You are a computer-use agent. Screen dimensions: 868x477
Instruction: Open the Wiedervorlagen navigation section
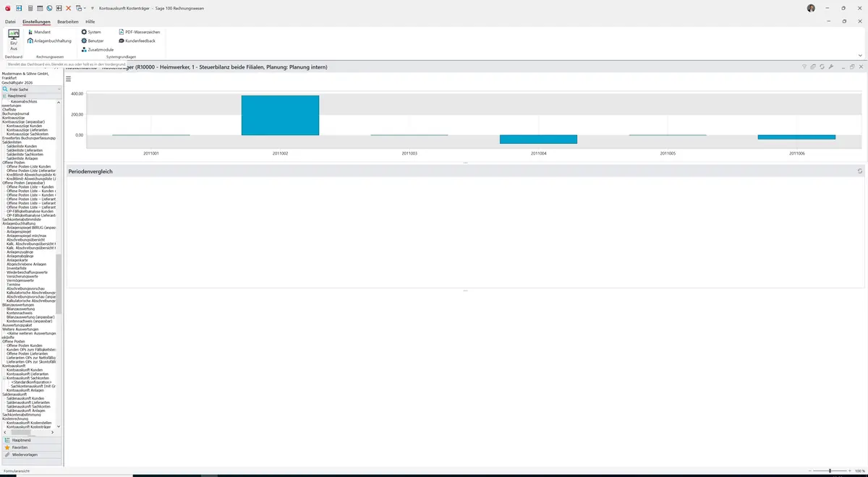pyautogui.click(x=32, y=455)
